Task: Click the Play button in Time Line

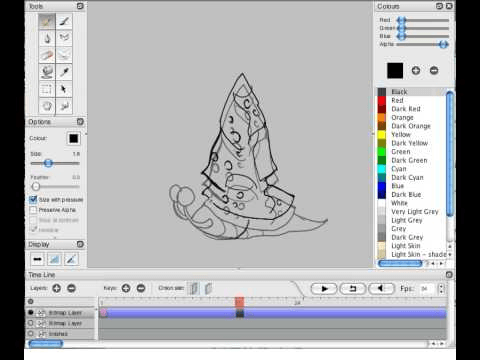Action: pyautogui.click(x=324, y=289)
